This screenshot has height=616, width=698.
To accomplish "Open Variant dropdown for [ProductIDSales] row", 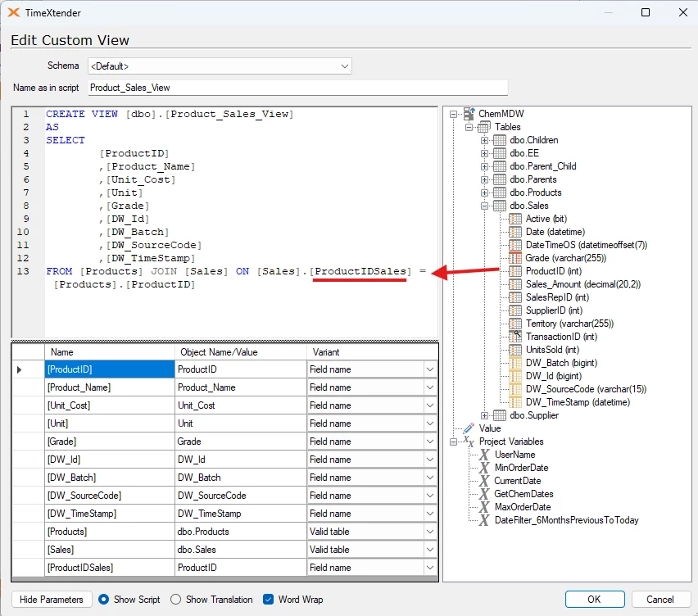I will click(x=429, y=568).
